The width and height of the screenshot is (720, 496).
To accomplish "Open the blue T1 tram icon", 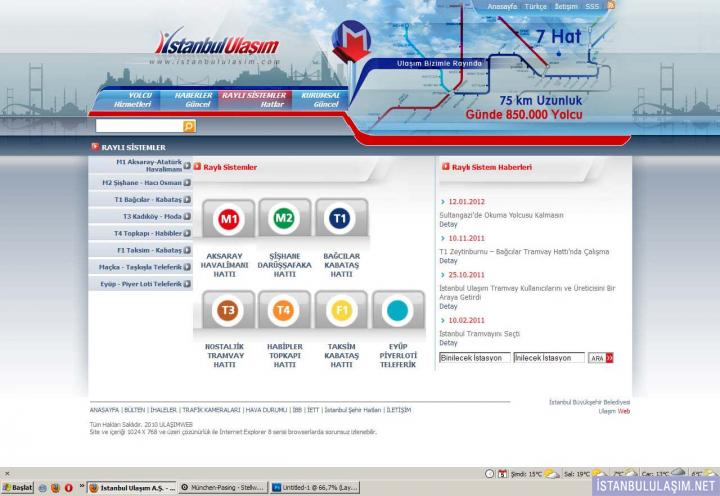I will [340, 218].
